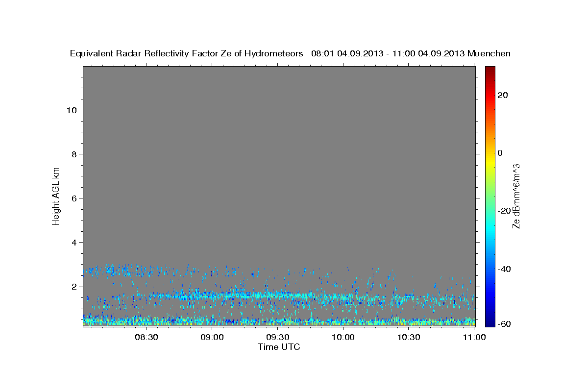This screenshot has height=392, width=588.
Task: Click the colorbar label 20
Action: coord(503,95)
